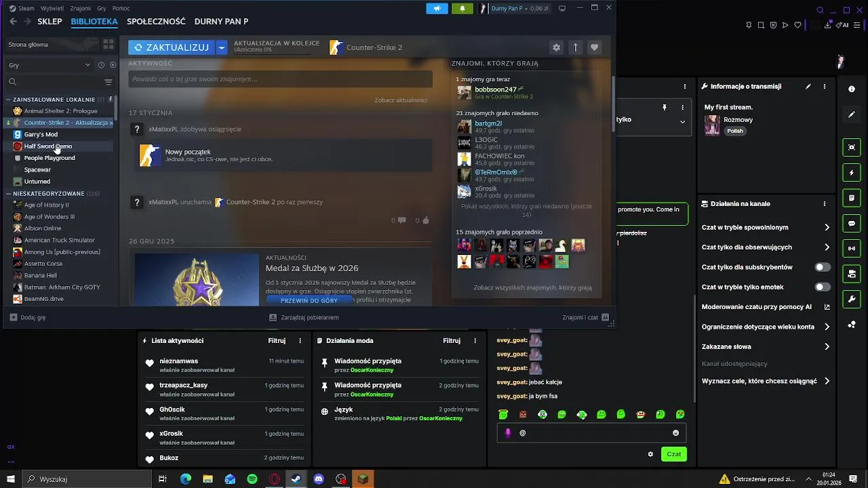Viewport: 868px width, 488px height.
Task: Click lightning quick-actions icon in right sidebar
Action: (852, 173)
